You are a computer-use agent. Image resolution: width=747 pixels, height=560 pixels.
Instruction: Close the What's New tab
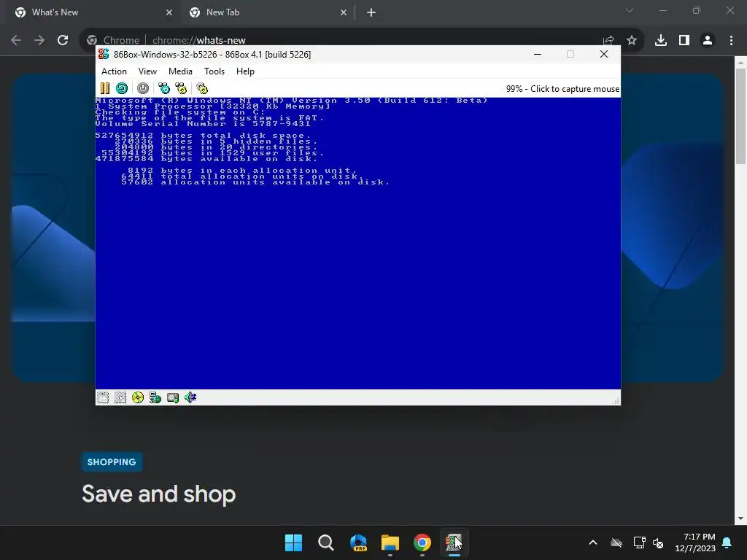pyautogui.click(x=169, y=12)
